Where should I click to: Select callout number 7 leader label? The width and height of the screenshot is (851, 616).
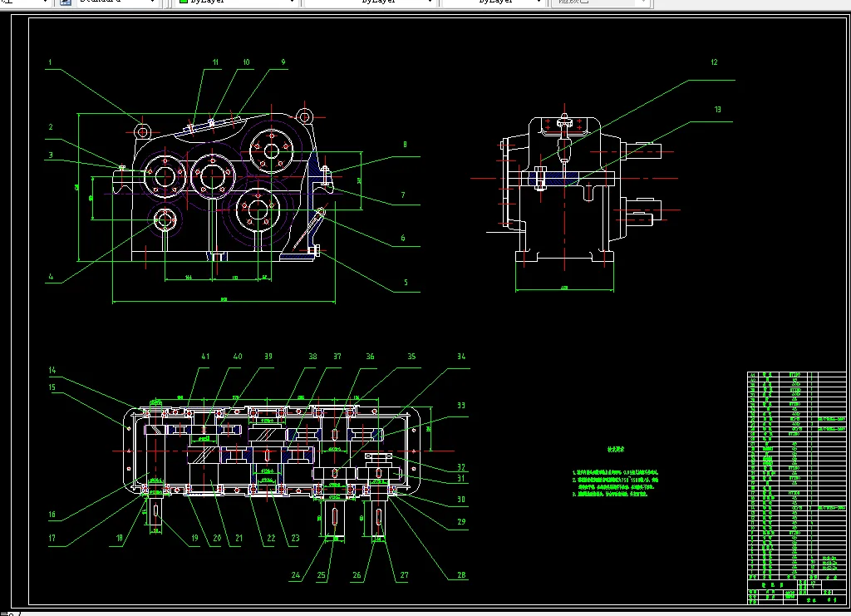403,195
